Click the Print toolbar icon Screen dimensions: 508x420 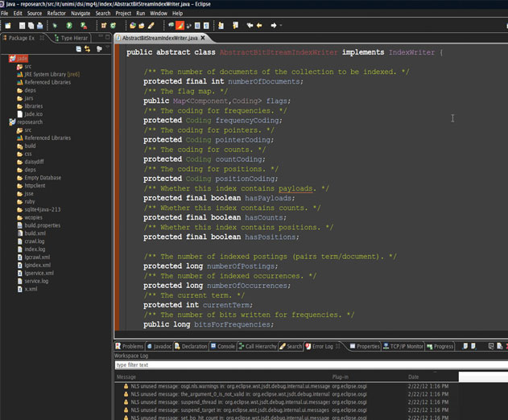pos(39,25)
